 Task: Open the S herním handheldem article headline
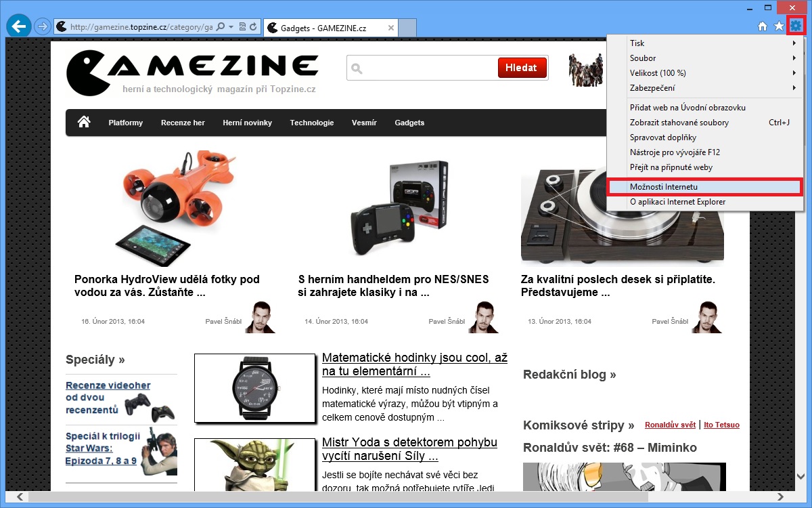393,286
